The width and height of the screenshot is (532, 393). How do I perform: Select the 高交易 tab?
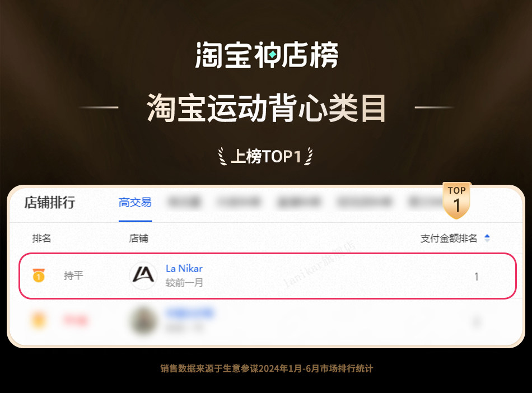coord(135,203)
